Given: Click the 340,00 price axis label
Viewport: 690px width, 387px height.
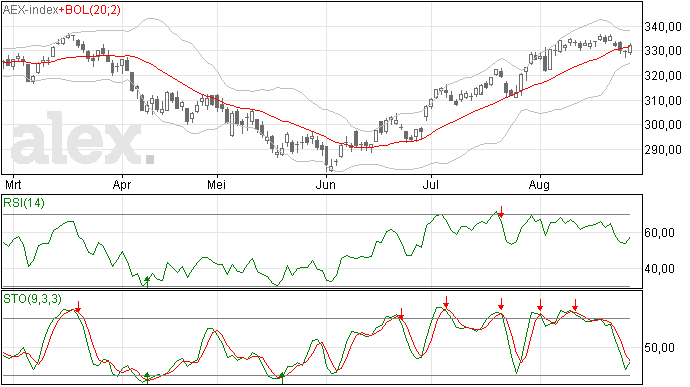Looking at the screenshot, I should [663, 27].
